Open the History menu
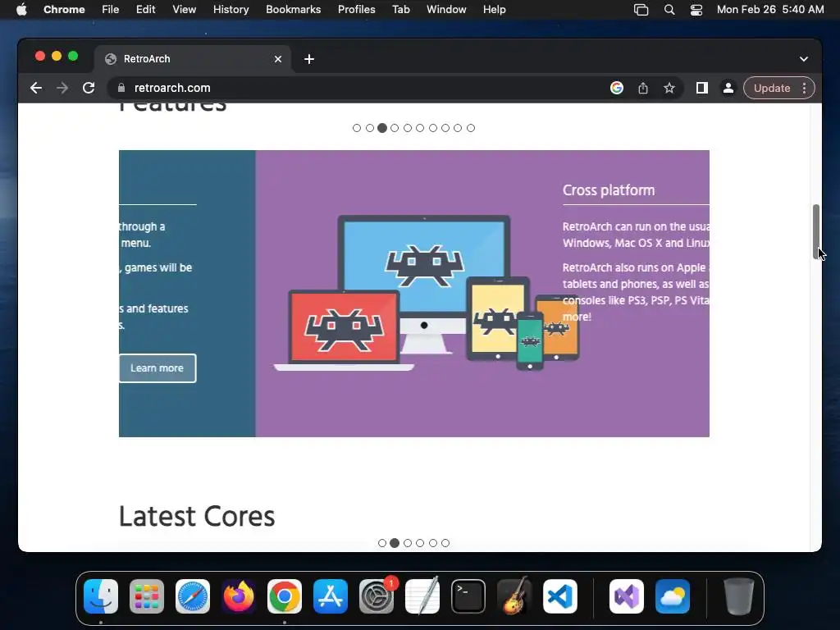Screen dimensions: 840x630 pyautogui.click(x=231, y=9)
